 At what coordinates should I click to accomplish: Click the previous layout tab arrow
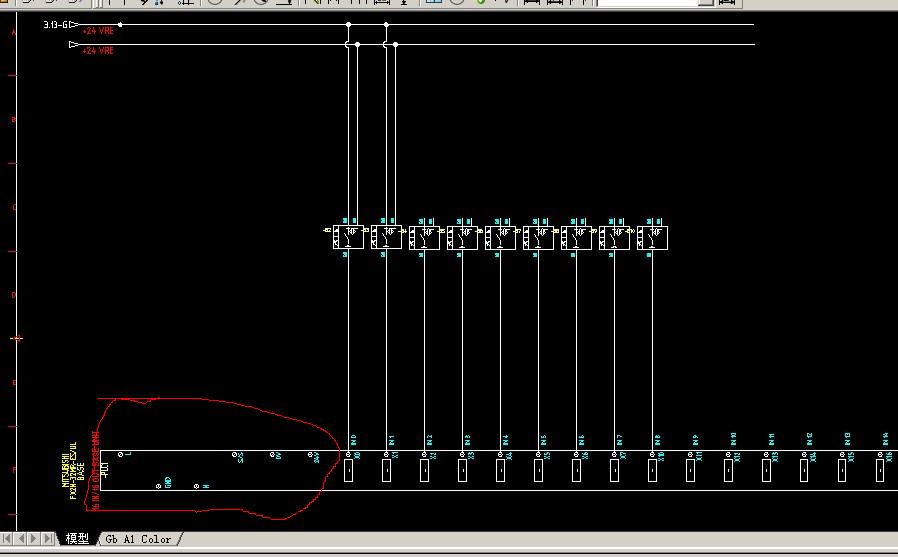click(22, 539)
